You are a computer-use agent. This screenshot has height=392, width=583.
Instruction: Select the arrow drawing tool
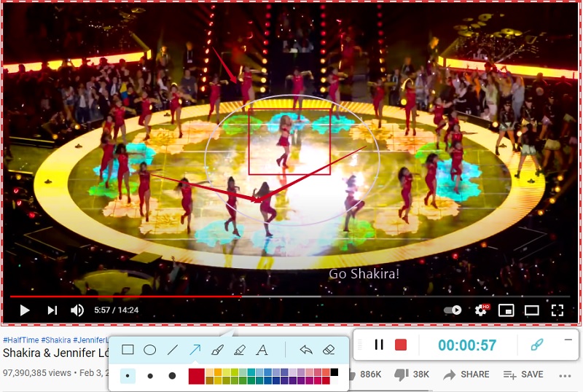(195, 350)
